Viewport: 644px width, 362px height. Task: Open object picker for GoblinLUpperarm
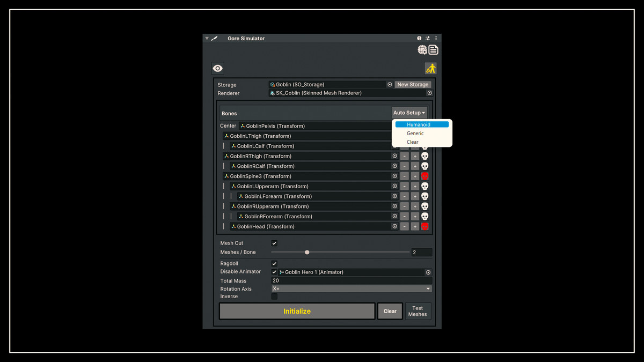[x=394, y=187]
